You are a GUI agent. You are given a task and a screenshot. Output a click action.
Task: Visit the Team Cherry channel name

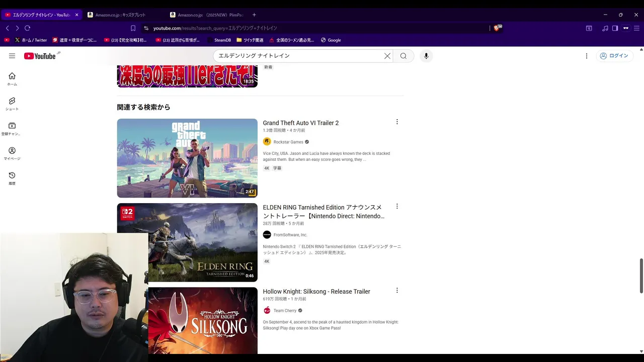(285, 311)
